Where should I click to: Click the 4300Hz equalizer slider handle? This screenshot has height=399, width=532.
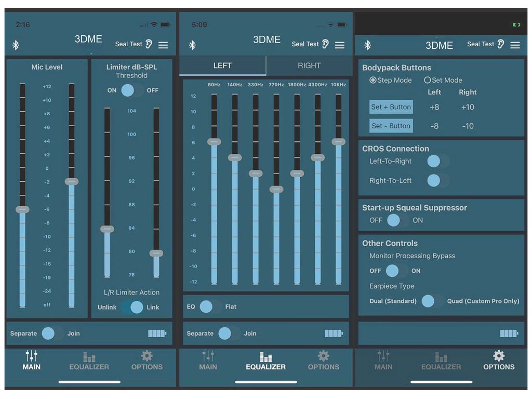(317, 157)
